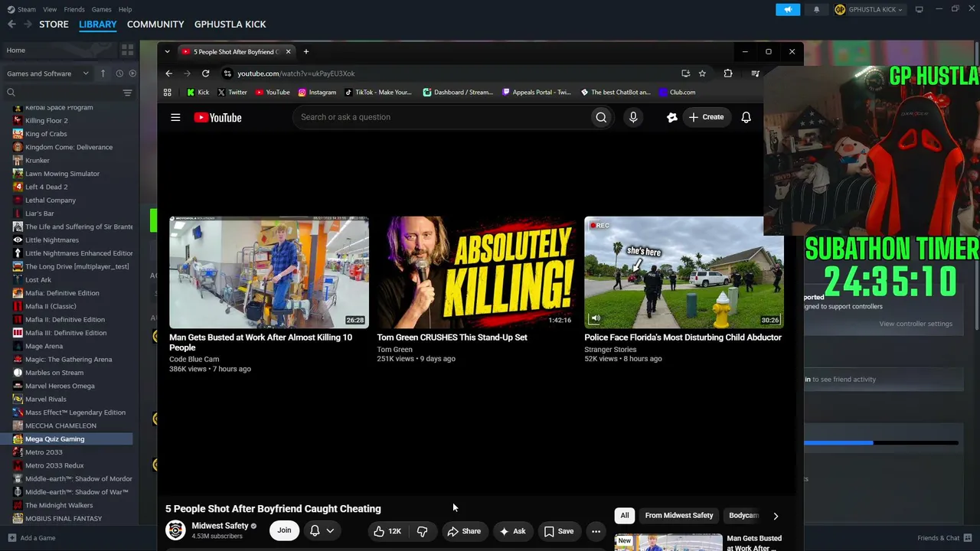Screen dimensions: 980x551
Task: Open YouTube notifications bell
Action: [746, 117]
